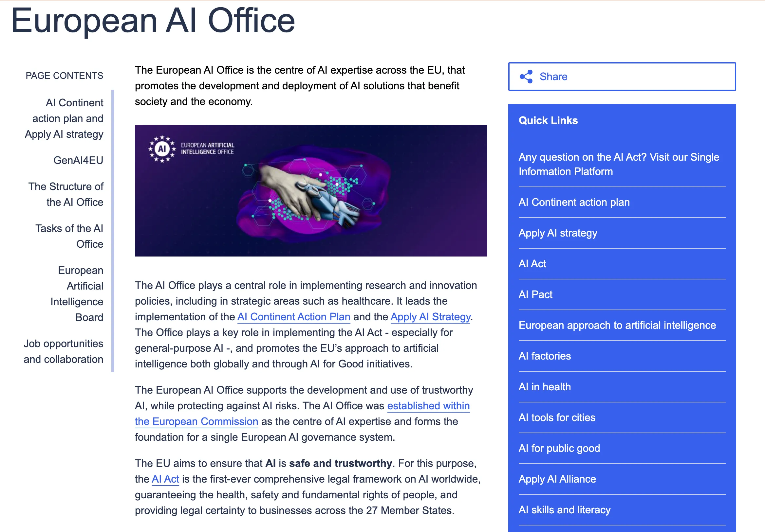Open the Apply AI Alliance quick link
The width and height of the screenshot is (765, 532).
(x=557, y=479)
